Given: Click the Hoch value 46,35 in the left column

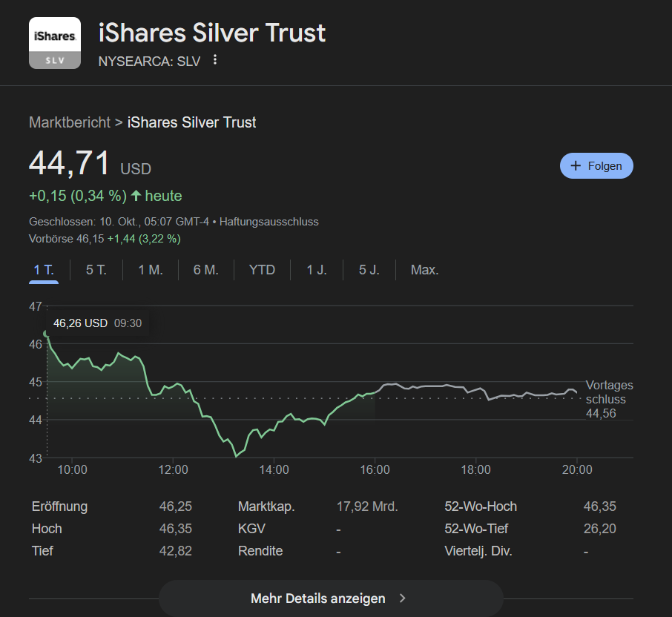Looking at the screenshot, I should click(x=176, y=529).
